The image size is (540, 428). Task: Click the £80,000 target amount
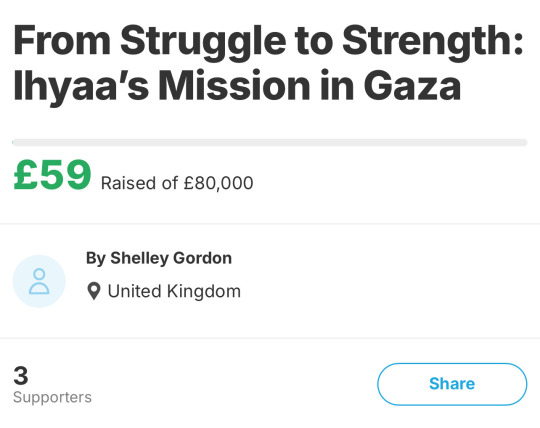point(218,183)
